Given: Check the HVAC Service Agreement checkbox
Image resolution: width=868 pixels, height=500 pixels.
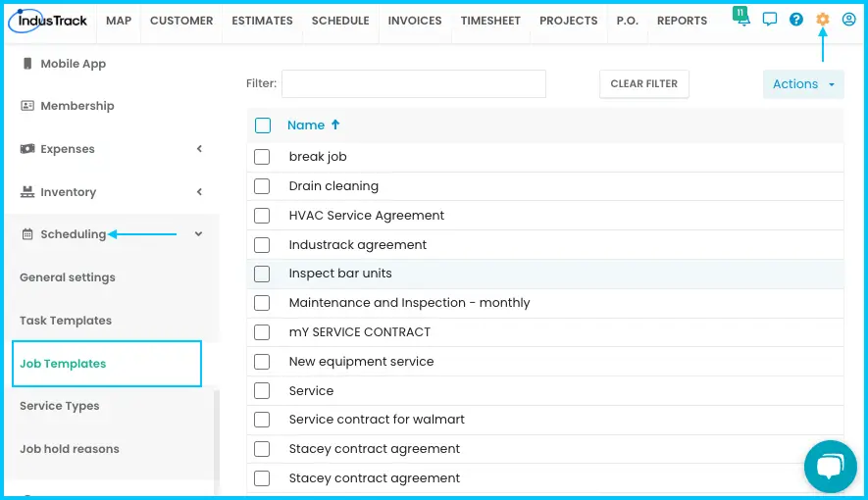Looking at the screenshot, I should [262, 215].
